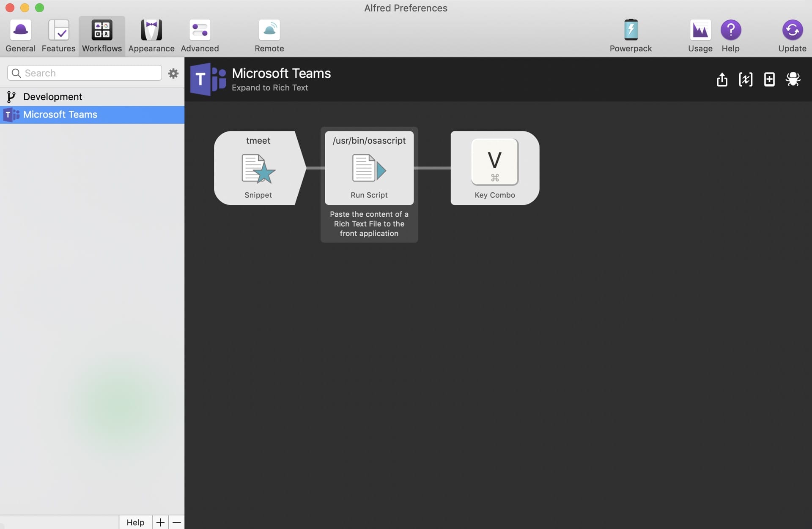Click the Microsoft Teams workflow header icon
Image resolution: width=812 pixels, height=529 pixels.
[x=208, y=79]
